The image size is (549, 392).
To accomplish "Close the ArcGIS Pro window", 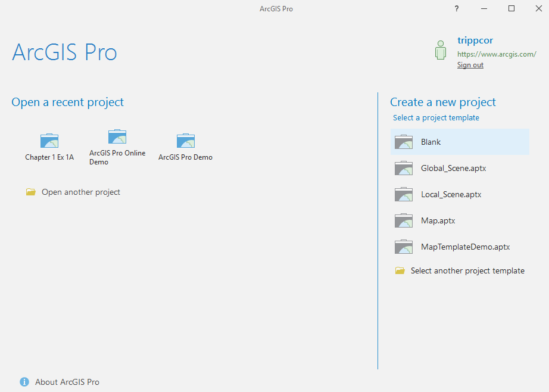I will [x=539, y=8].
